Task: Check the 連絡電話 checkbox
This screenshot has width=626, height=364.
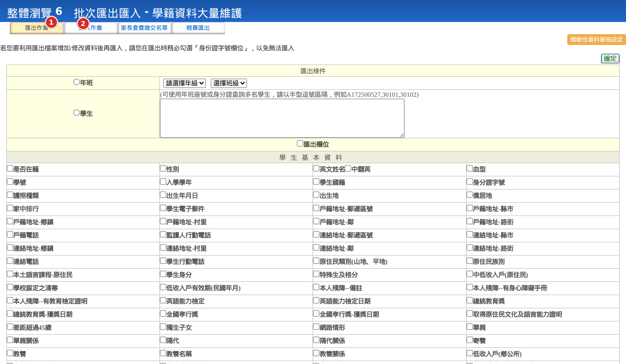Action: [x=10, y=261]
